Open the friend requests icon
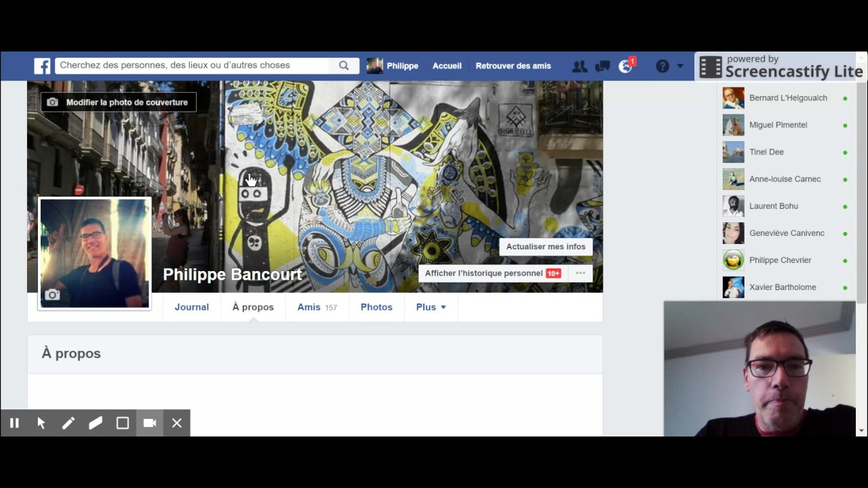Image resolution: width=868 pixels, height=488 pixels. tap(580, 66)
